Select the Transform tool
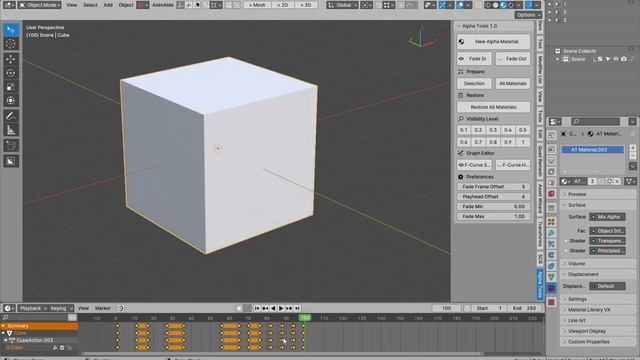Image resolution: width=640 pixels, height=360 pixels. pos(11,100)
